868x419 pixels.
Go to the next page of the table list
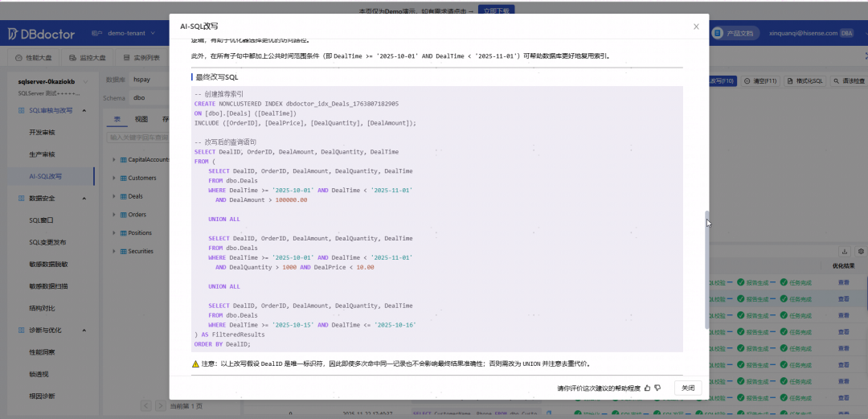161,405
